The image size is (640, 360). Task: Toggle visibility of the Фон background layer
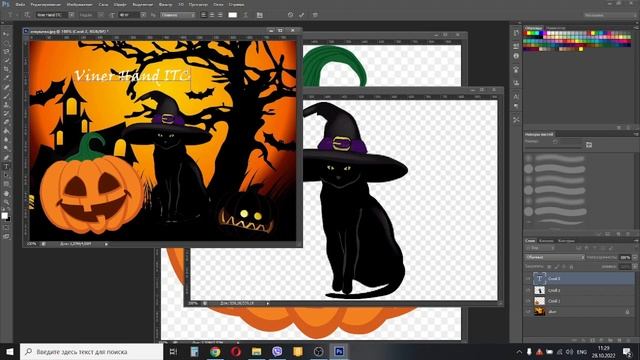pyautogui.click(x=529, y=311)
